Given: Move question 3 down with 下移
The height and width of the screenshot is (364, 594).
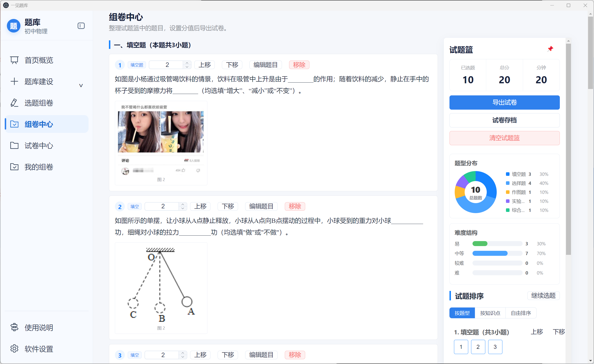Looking at the screenshot, I should click(x=228, y=355).
